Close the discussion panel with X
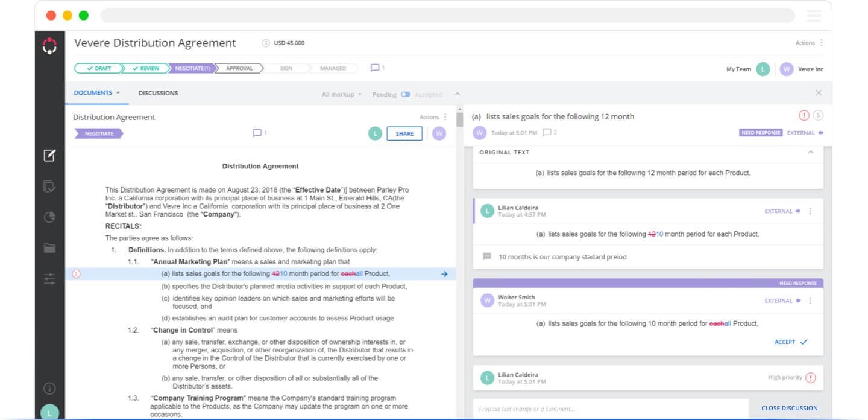The image size is (868, 420). coord(818,93)
